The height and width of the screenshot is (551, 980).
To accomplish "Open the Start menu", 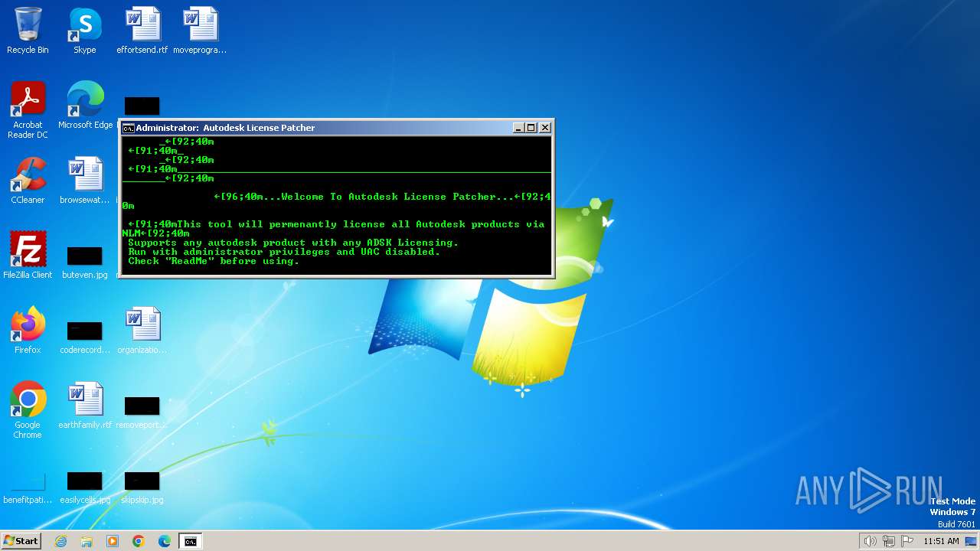I will tap(21, 541).
